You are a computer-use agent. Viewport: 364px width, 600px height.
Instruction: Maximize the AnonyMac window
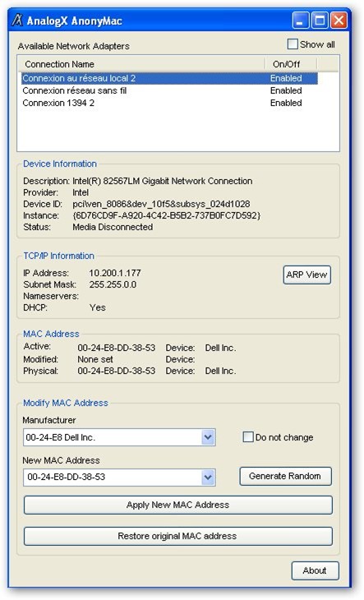(x=320, y=21)
